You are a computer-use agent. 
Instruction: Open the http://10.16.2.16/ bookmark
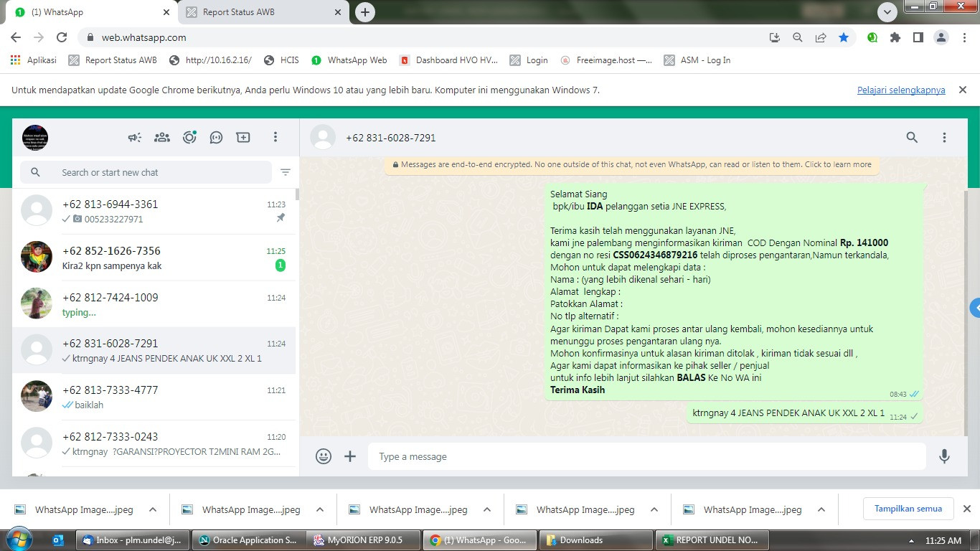pos(210,60)
